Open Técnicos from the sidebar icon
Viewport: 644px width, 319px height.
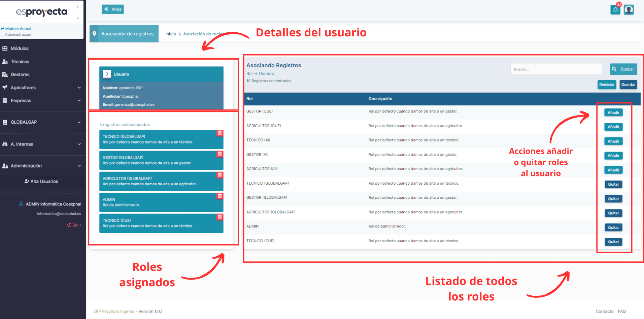(5, 62)
